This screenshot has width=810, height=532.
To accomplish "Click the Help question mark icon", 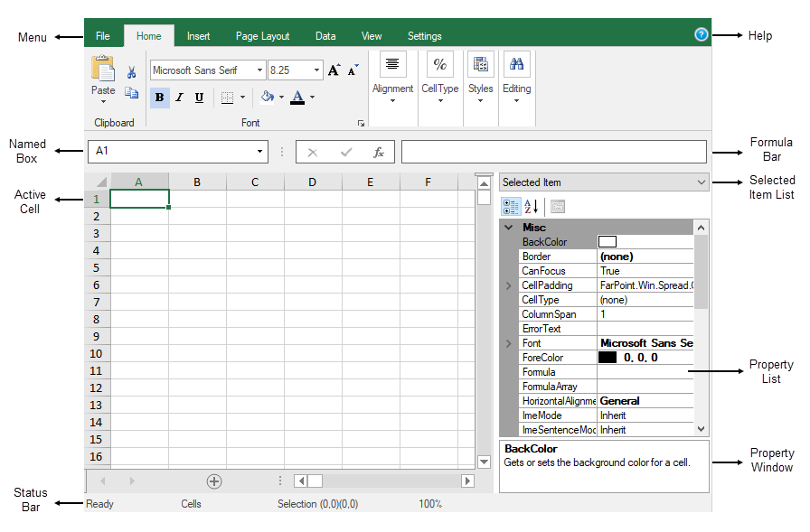I will pos(701,34).
